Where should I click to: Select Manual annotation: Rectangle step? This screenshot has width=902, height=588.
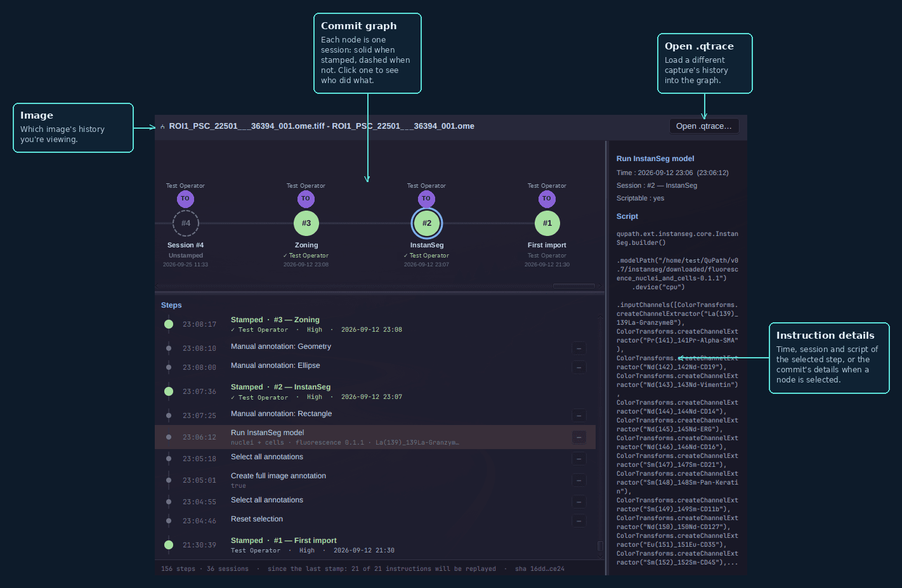pyautogui.click(x=375, y=415)
